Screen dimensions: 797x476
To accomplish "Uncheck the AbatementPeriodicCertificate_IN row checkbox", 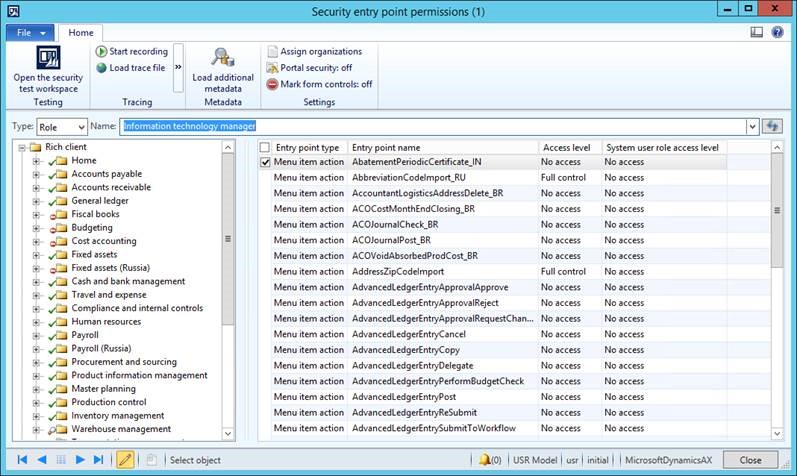I will click(265, 162).
